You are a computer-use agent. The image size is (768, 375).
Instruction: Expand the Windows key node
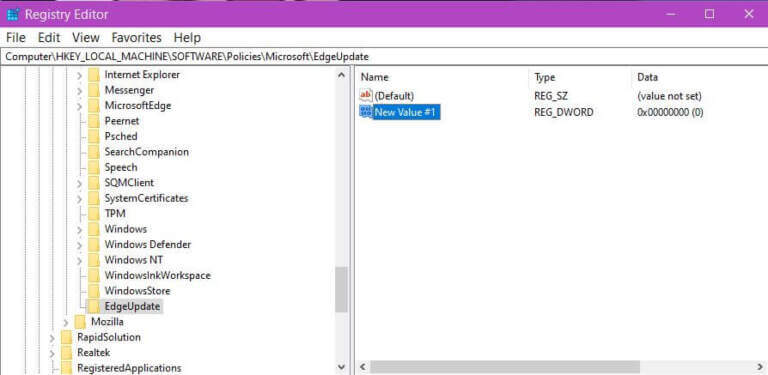coord(79,230)
